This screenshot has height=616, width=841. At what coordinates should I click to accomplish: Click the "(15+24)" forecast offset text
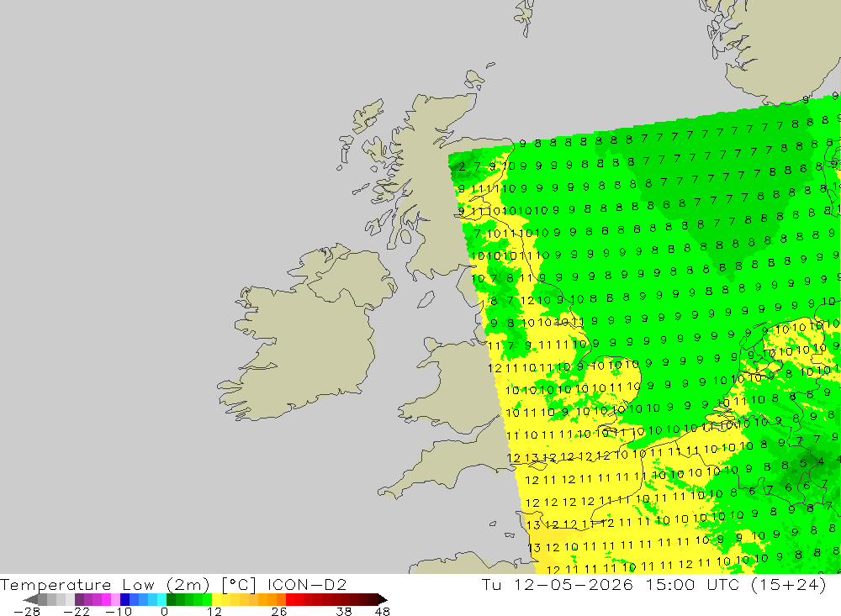[789, 585]
